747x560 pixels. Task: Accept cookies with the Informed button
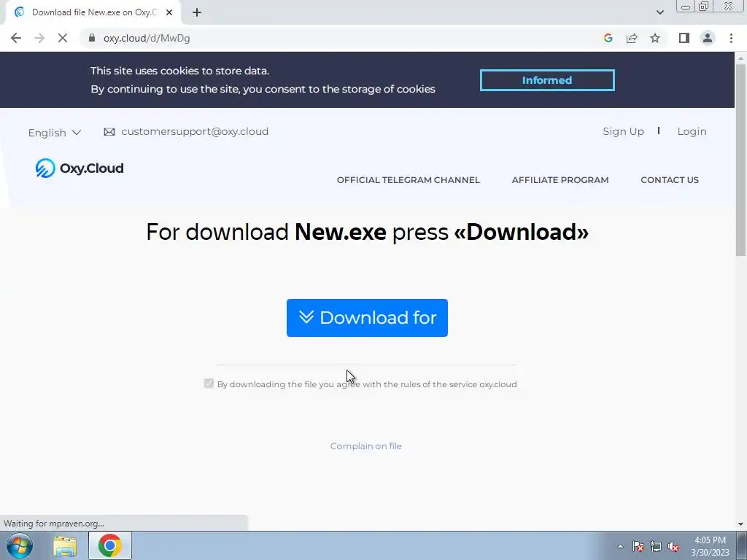pos(547,80)
